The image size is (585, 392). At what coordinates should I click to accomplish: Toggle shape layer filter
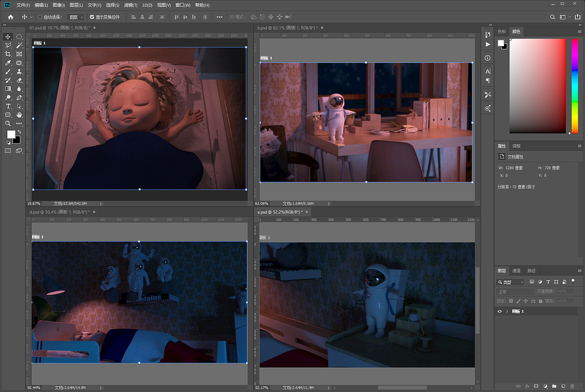click(x=556, y=282)
